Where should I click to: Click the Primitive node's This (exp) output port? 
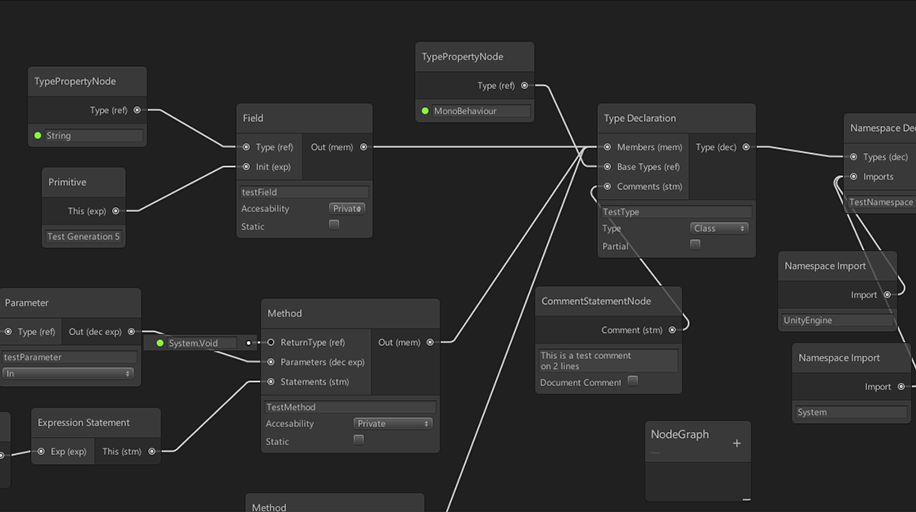pyautogui.click(x=116, y=211)
